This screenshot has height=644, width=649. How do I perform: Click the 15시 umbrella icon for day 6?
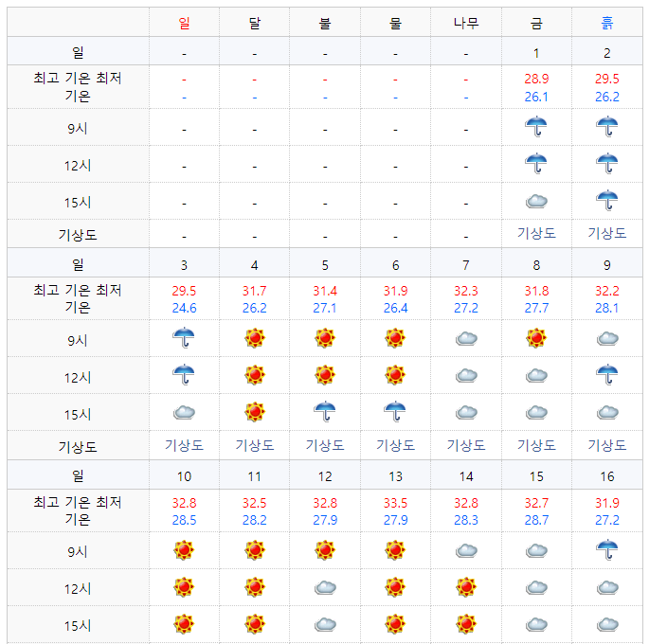pyautogui.click(x=395, y=412)
